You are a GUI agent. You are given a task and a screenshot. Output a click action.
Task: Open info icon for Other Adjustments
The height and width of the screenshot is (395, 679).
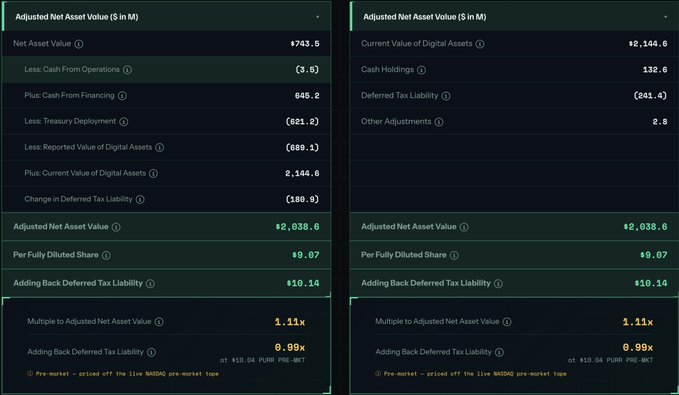[x=439, y=122]
